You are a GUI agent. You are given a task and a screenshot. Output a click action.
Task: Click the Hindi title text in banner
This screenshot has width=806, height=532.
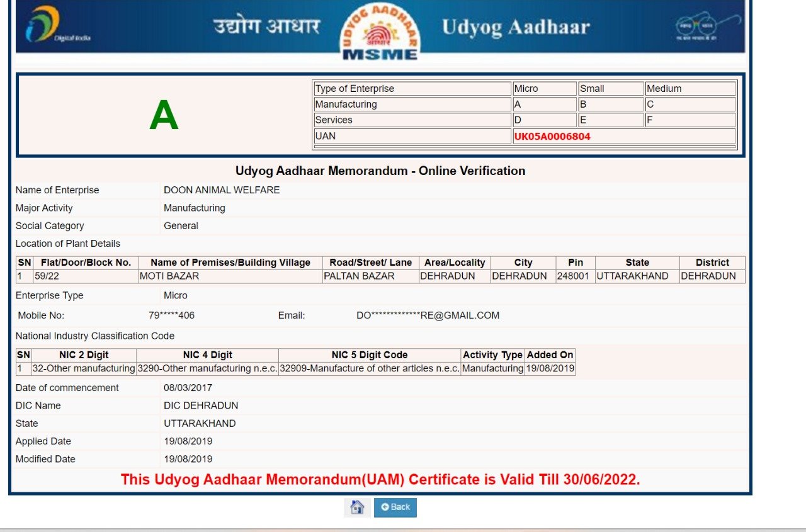[266, 27]
